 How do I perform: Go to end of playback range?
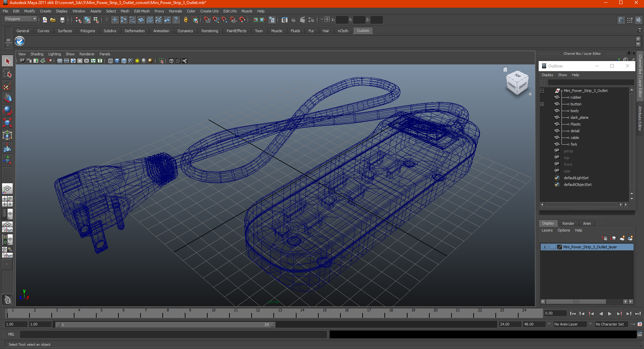click(638, 314)
